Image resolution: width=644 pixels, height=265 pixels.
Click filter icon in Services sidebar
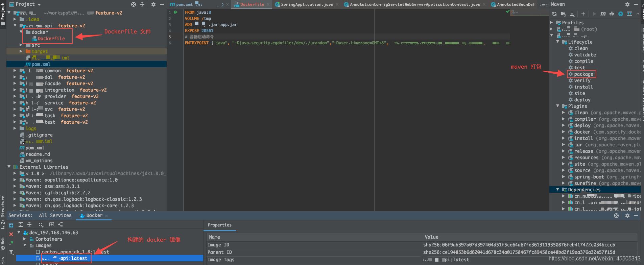click(x=11, y=252)
